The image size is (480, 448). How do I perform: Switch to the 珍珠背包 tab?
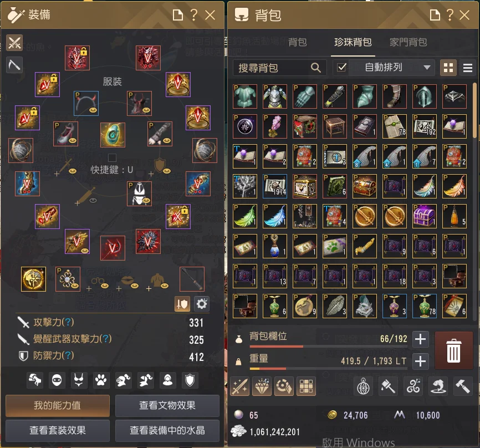[353, 42]
